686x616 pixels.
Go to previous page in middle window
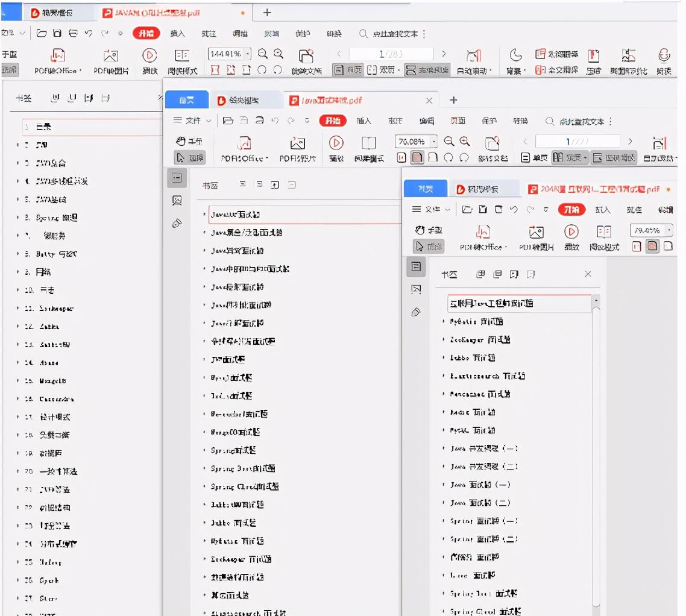coord(526,141)
